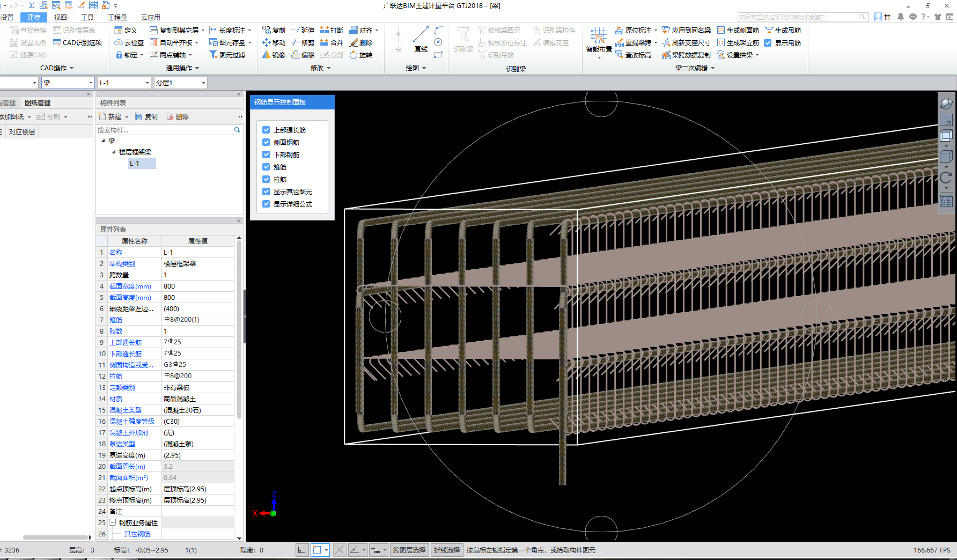Screen dimensions: 957x560
Task: Open the 图纸管理 panel tab
Action: 38,102
